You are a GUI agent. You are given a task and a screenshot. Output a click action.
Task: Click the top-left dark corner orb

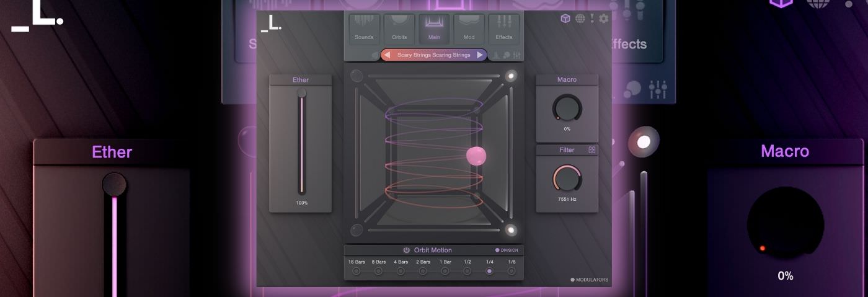pyautogui.click(x=356, y=76)
